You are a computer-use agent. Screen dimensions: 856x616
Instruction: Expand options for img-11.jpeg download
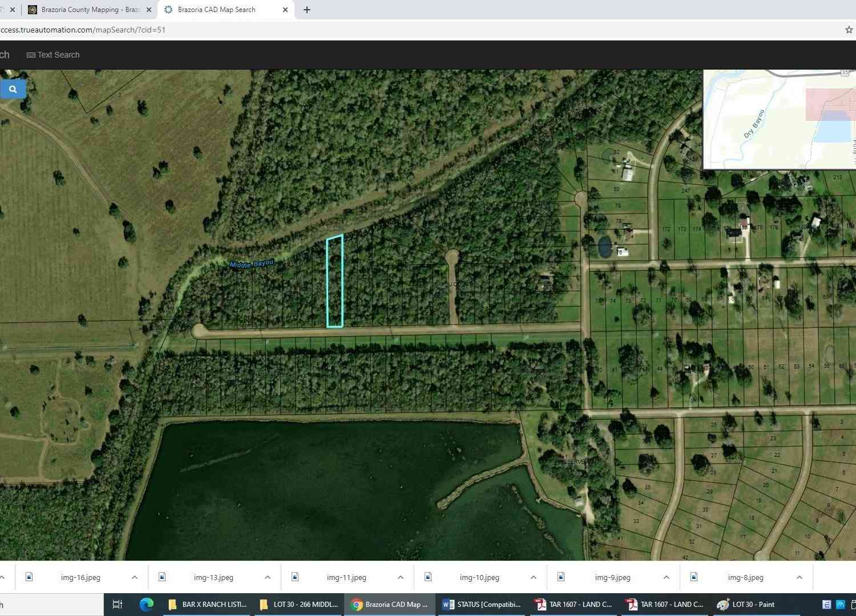click(401, 577)
